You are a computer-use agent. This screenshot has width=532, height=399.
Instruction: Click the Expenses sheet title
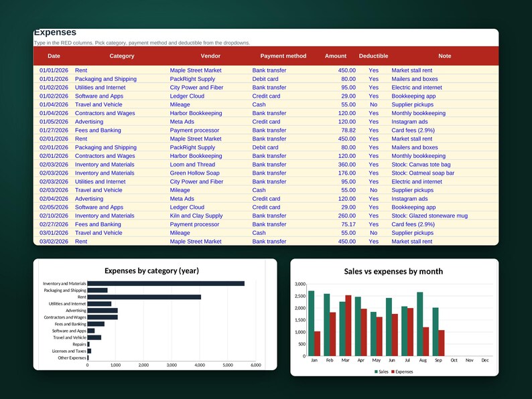[55, 32]
